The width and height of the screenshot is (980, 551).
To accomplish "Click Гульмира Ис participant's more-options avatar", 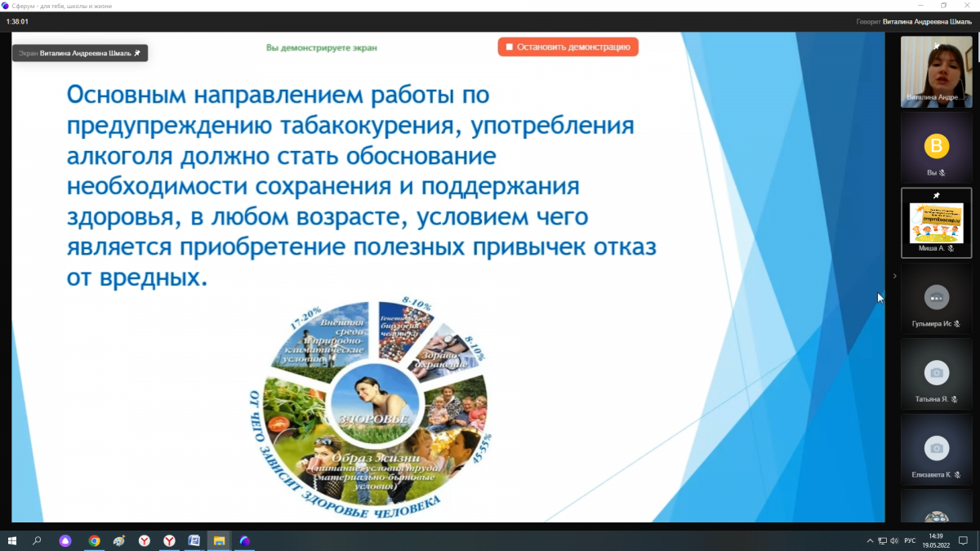I will tap(936, 297).
